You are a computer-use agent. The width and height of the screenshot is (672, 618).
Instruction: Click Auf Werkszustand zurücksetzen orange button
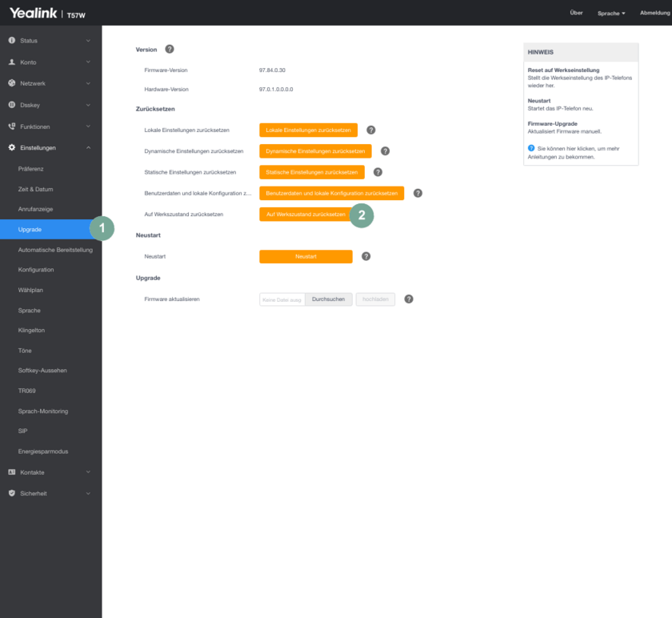pos(306,215)
